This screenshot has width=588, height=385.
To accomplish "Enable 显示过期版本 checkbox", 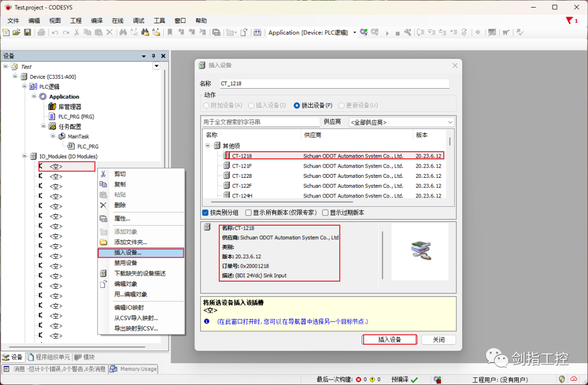I will click(x=325, y=213).
